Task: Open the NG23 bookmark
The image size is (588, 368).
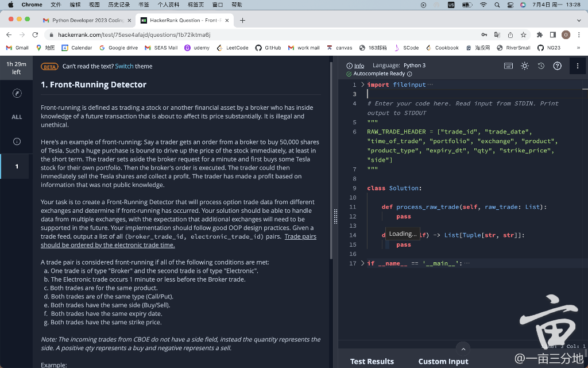Action: click(x=549, y=48)
